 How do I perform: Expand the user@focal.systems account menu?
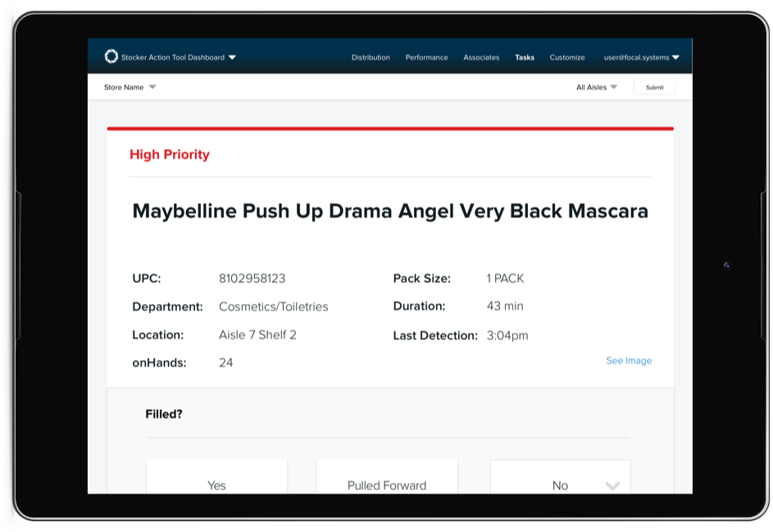click(641, 57)
